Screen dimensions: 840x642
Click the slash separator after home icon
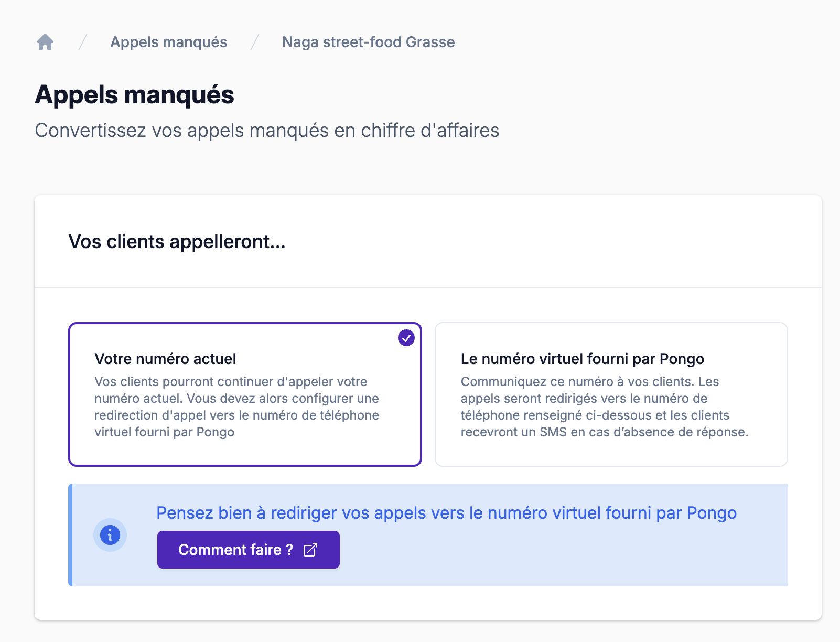pyautogui.click(x=83, y=42)
